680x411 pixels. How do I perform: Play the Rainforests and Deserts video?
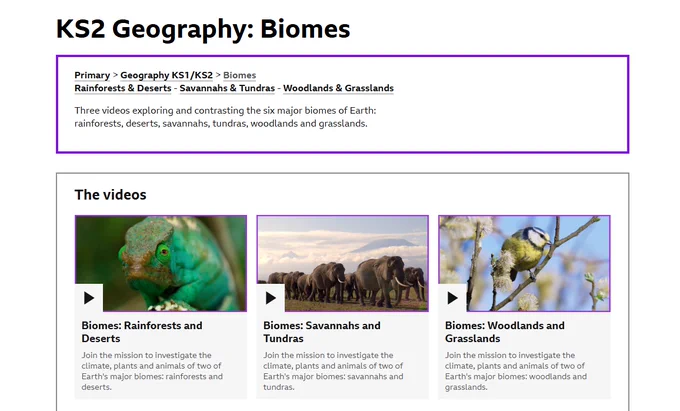89,298
